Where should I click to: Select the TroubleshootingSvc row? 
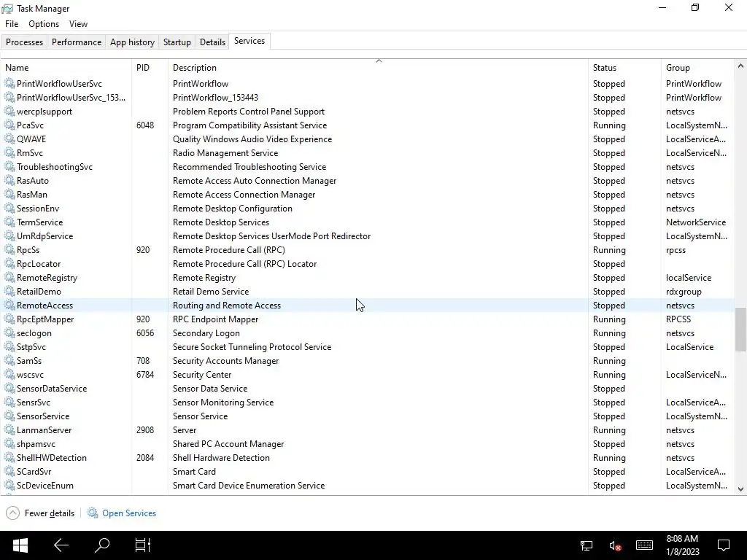point(368,167)
